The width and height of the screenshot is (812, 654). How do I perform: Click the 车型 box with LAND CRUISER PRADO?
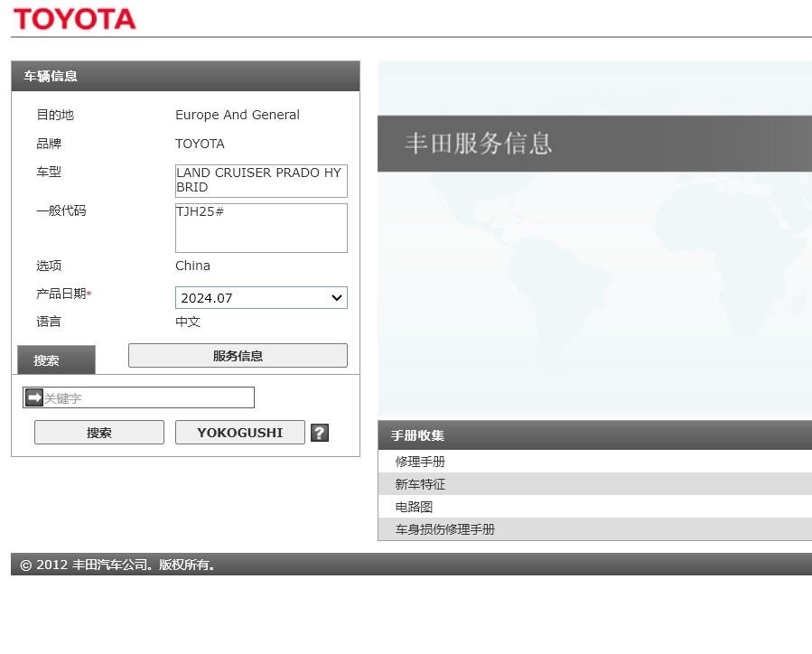point(261,181)
